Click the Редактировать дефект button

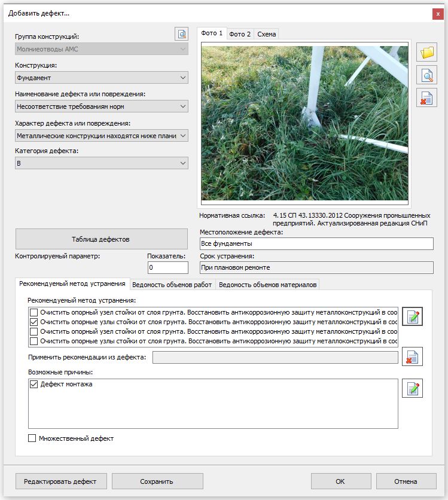[x=61, y=481]
